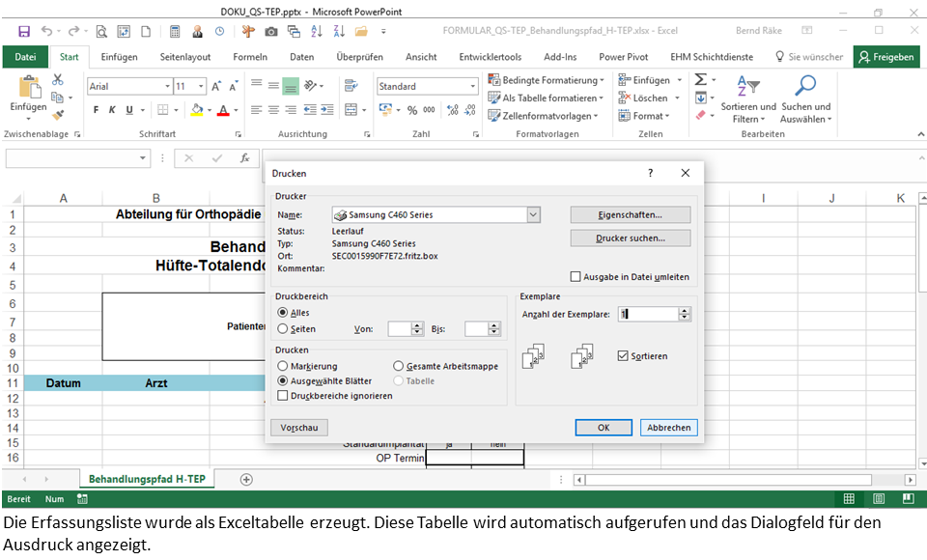Open the printer name dropdown
The height and width of the screenshot is (560, 927).
tap(533, 214)
